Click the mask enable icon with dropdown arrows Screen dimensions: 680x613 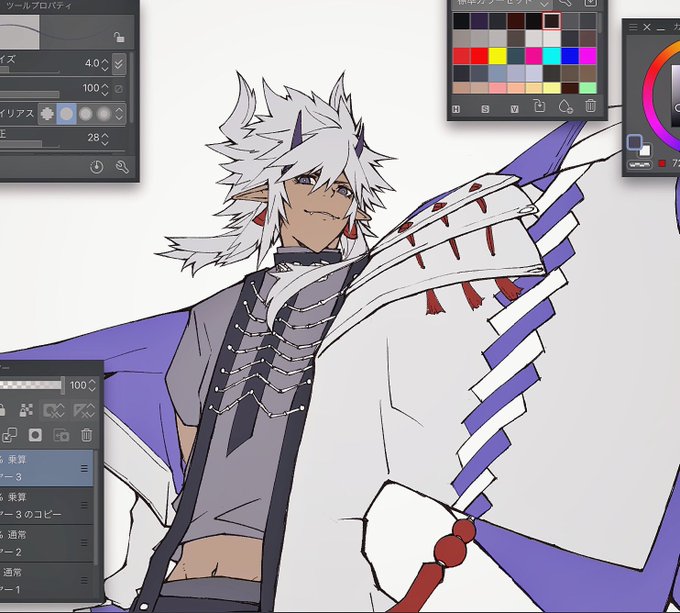click(54, 410)
